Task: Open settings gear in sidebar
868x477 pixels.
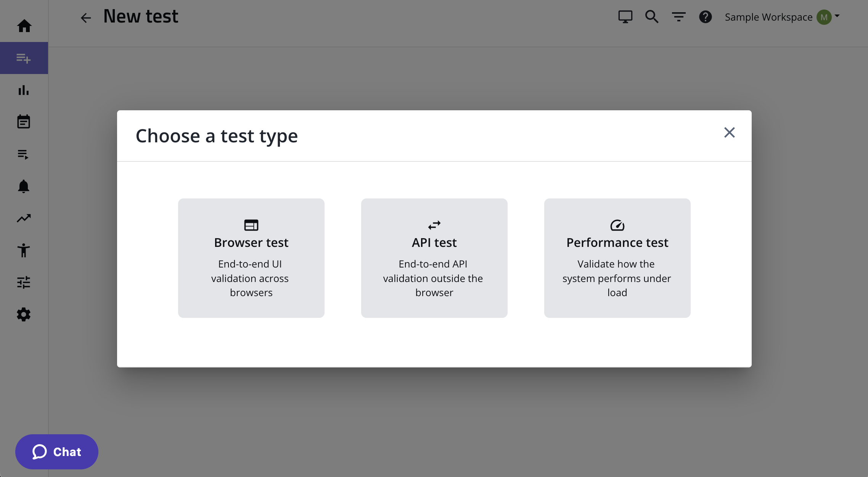Action: point(24,314)
